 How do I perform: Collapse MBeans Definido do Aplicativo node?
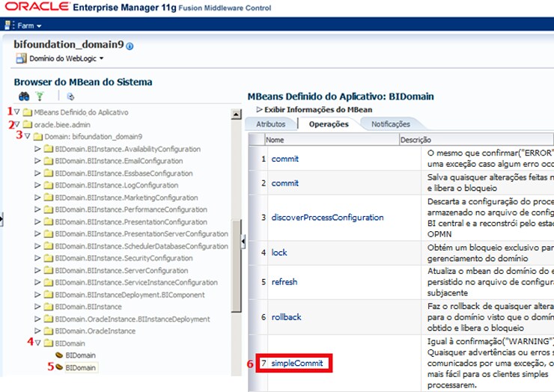(x=16, y=112)
